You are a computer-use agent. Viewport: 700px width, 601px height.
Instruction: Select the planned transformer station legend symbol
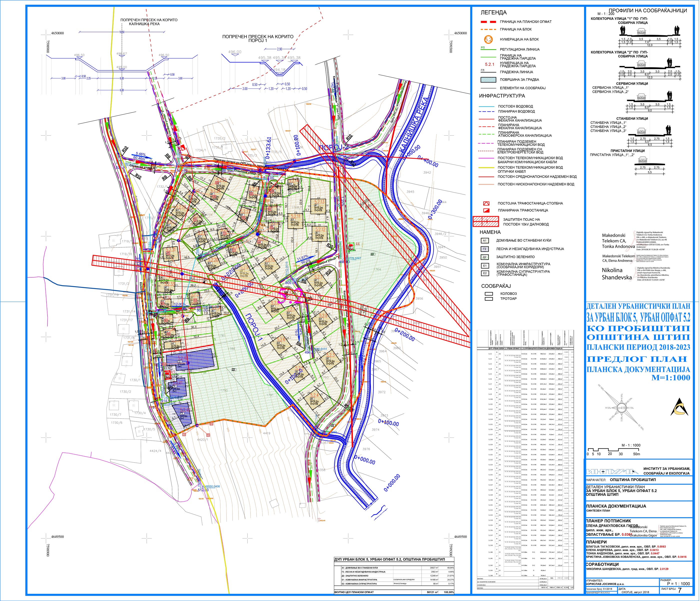click(x=486, y=210)
